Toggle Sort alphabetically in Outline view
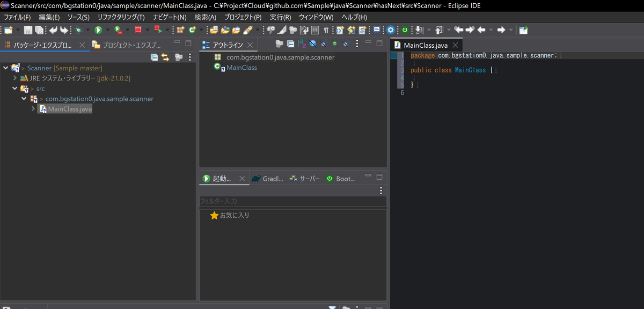The height and width of the screenshot is (309, 644). [x=302, y=44]
